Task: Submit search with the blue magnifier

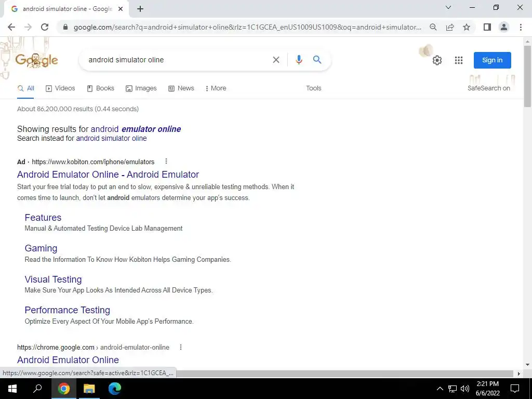Action: 317,60
